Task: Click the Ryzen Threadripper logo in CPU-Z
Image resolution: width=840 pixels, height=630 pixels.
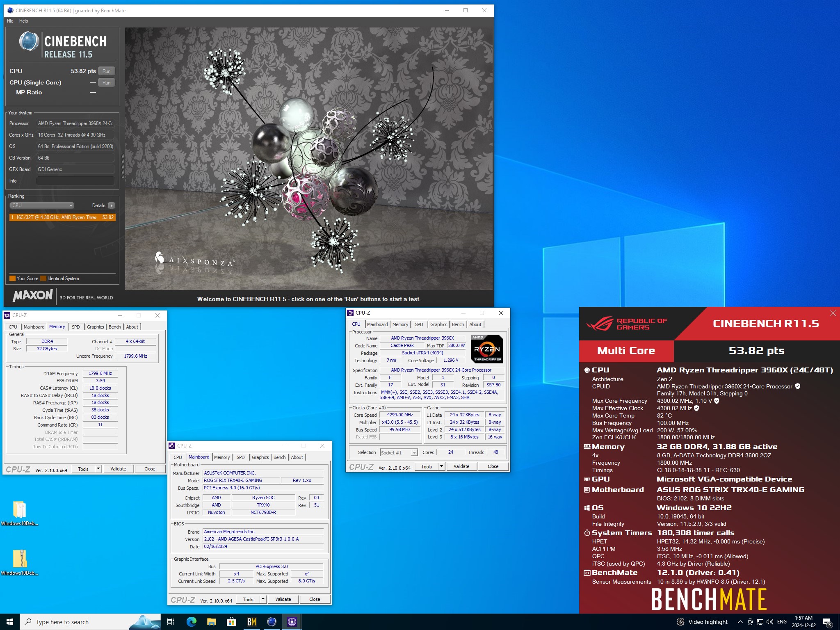Action: pyautogui.click(x=487, y=349)
